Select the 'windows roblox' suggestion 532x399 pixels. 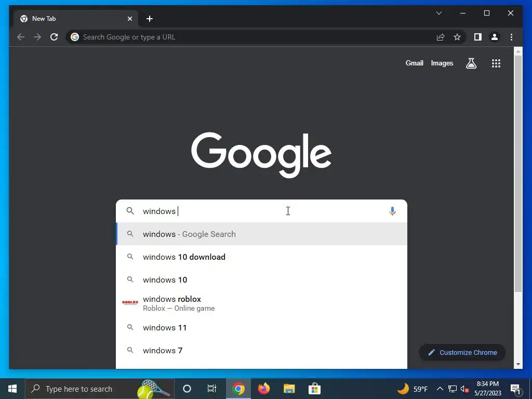[x=261, y=303]
